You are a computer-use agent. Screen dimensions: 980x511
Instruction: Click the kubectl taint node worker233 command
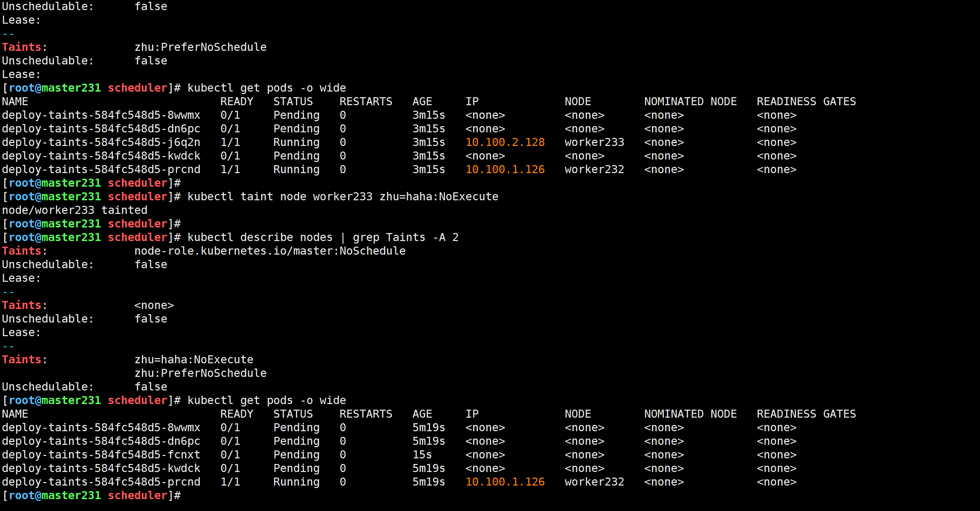tap(342, 196)
